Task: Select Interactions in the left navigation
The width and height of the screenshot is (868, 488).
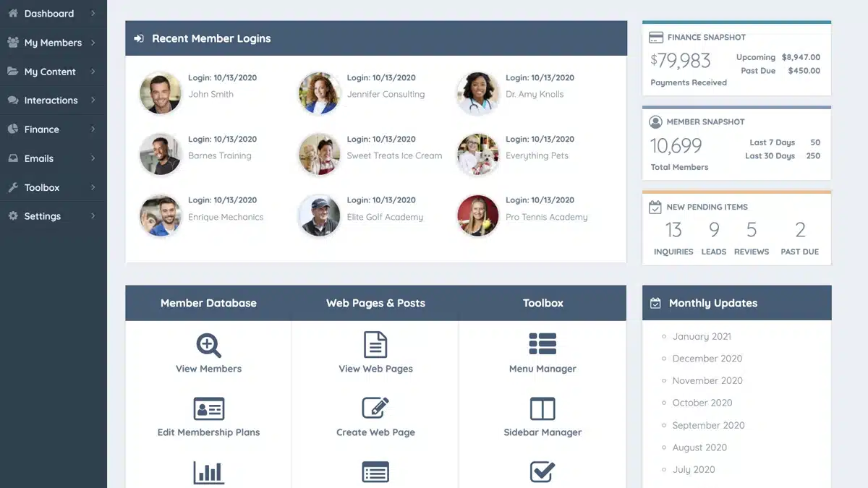Action: coord(51,100)
